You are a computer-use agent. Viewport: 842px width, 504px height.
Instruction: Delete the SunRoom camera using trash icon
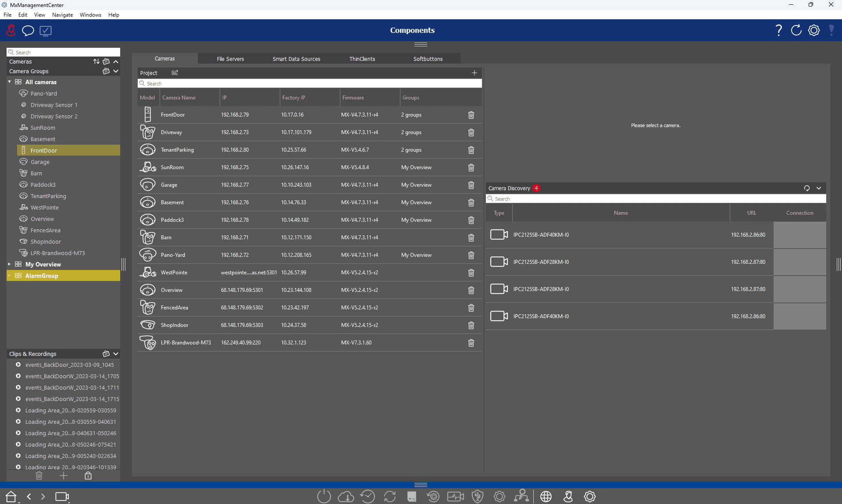(471, 167)
